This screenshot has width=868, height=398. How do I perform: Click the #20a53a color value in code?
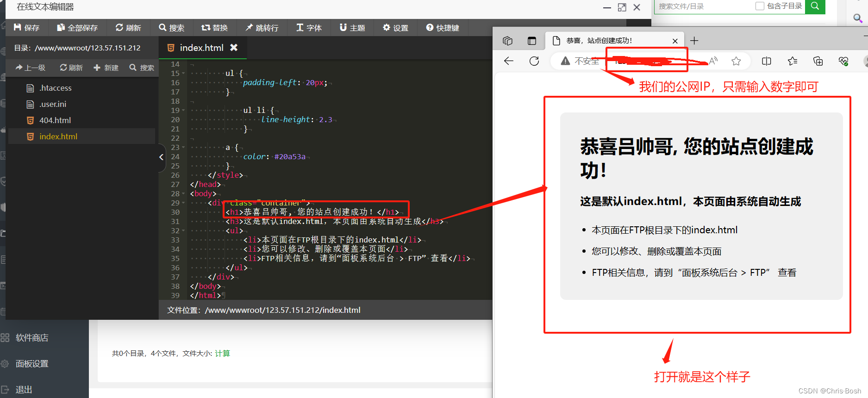click(x=290, y=156)
